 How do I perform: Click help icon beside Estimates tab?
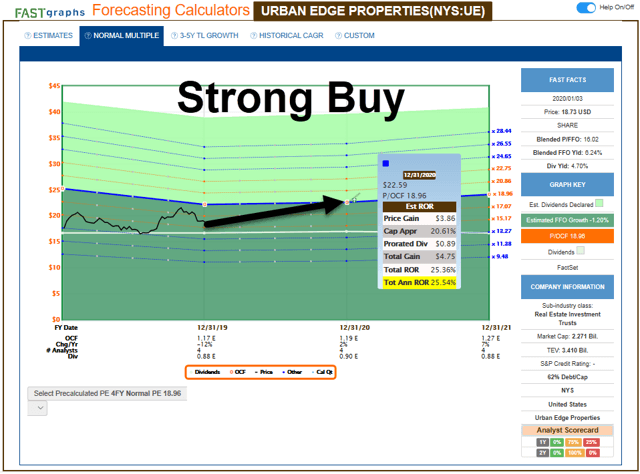[x=28, y=36]
